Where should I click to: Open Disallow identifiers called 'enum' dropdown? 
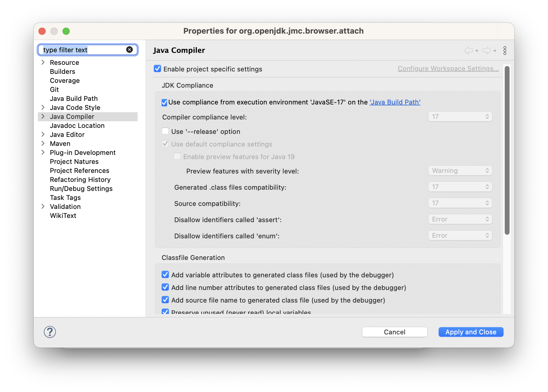460,235
